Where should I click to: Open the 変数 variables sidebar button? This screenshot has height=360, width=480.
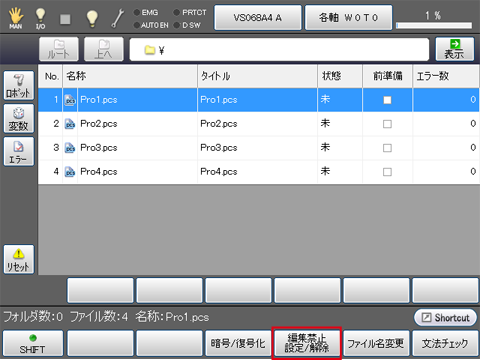coord(19,118)
